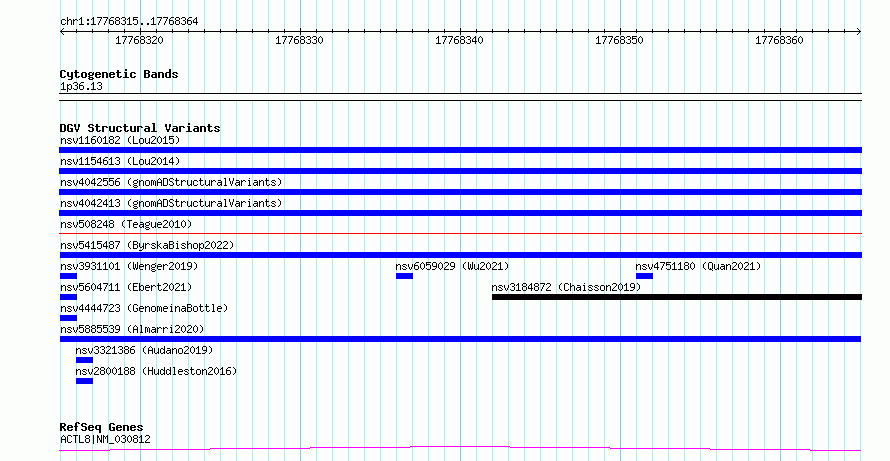Click the black bar under nsv3184872 (Chaisson2019)

[x=677, y=297]
